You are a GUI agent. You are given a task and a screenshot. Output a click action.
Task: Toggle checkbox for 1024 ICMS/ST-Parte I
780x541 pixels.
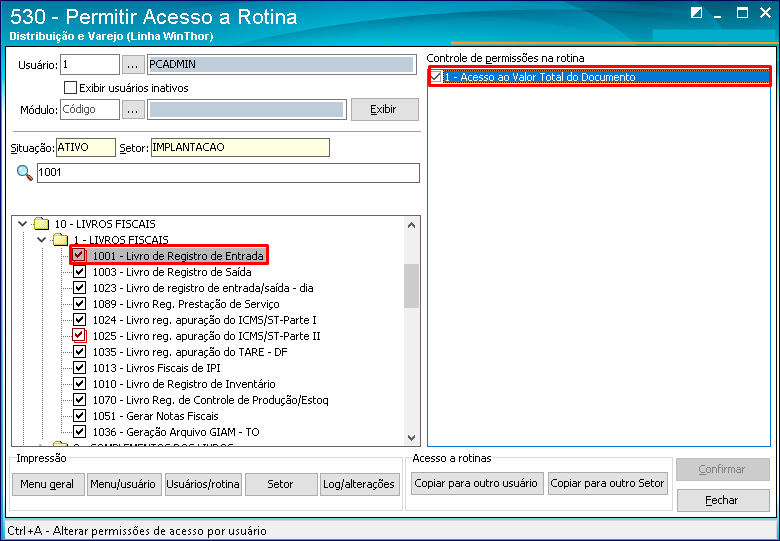click(x=80, y=320)
